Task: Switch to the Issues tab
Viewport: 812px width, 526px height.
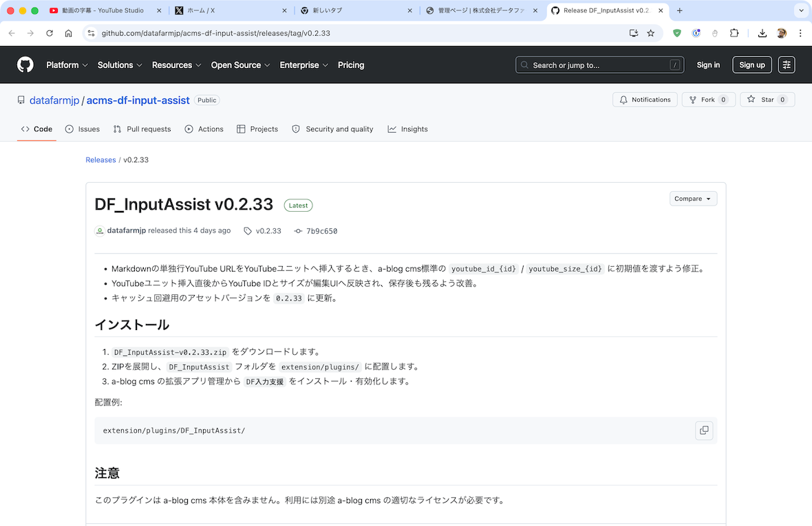Action: 83,129
